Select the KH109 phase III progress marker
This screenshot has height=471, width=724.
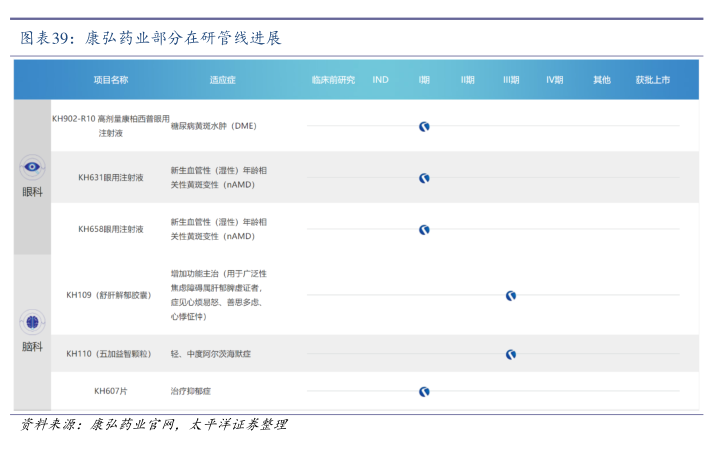point(511,296)
